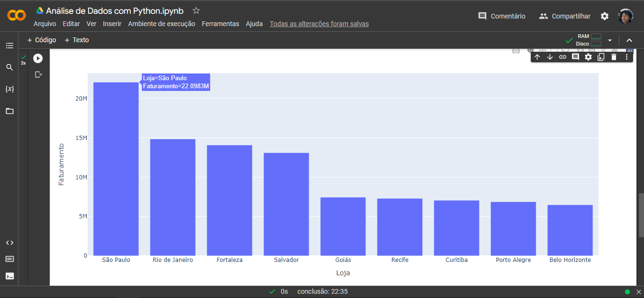Copy the link to this cell
Screen dimensions: 644x298
[562, 56]
